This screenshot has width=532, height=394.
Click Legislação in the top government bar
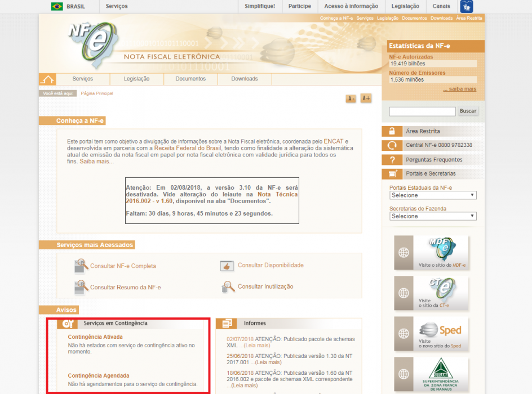pos(405,6)
